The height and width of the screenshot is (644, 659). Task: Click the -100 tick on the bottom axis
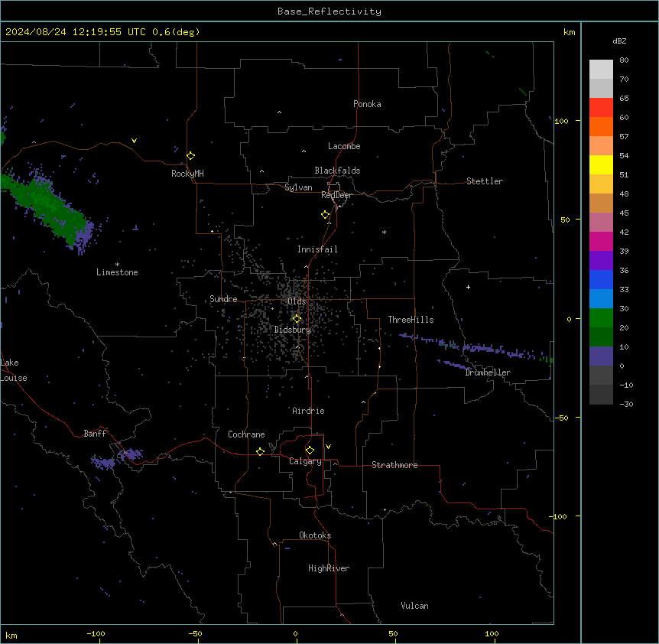tap(96, 633)
